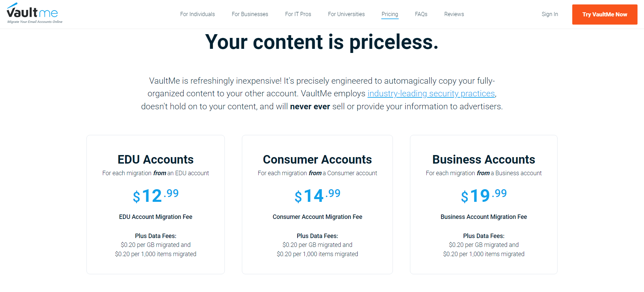Open the FAQs page
Screen dimensions: 644x292
421,14
